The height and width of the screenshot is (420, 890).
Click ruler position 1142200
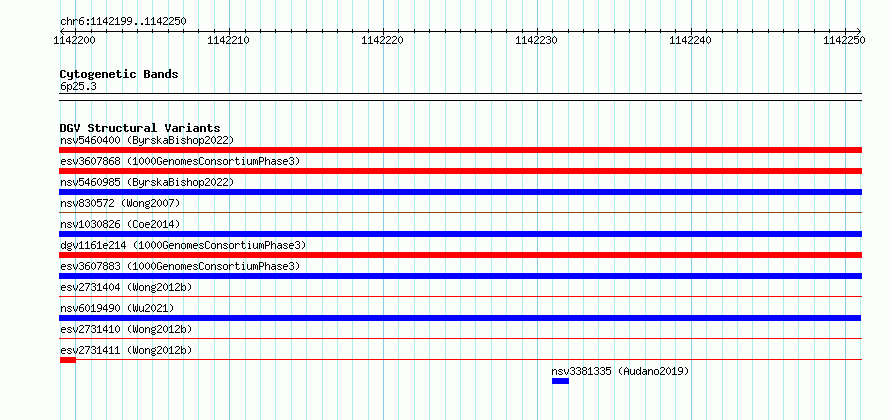pyautogui.click(x=74, y=40)
